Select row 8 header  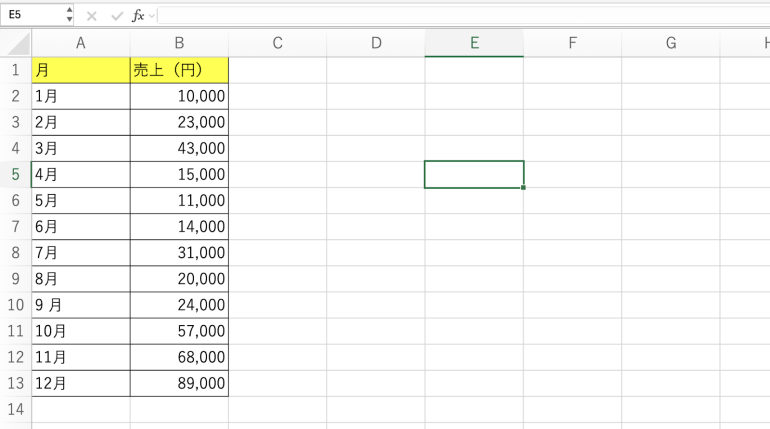click(x=16, y=253)
